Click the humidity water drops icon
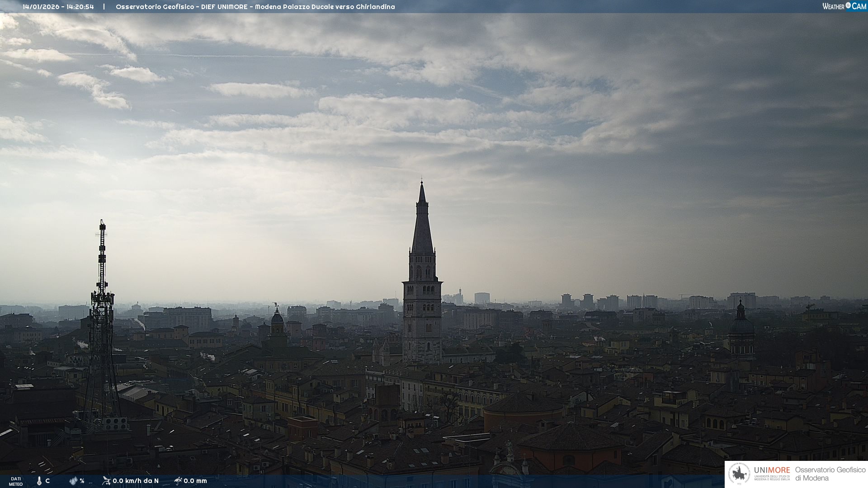Screen dimensions: 868x488 tap(73, 481)
